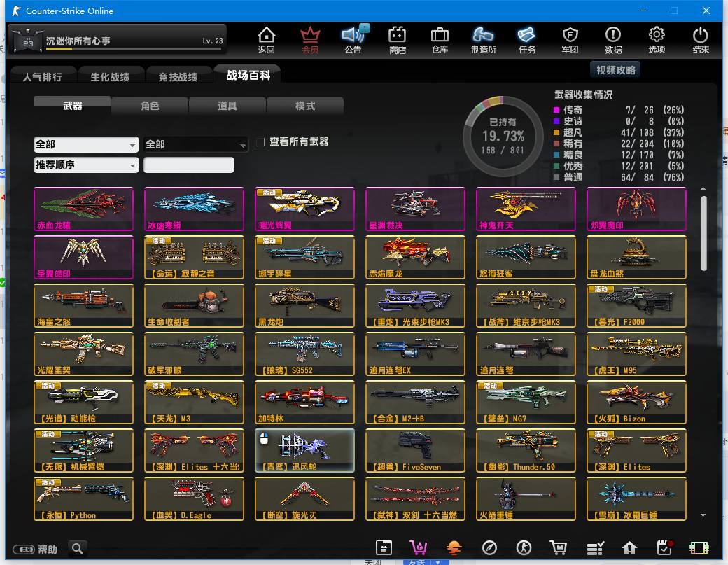Click the scroll down arrow of weapon list
The image size is (728, 565).
tap(703, 515)
